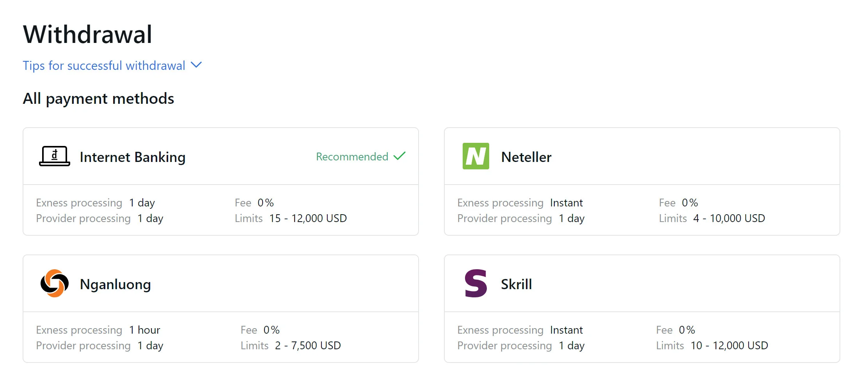The width and height of the screenshot is (868, 391).
Task: Click the green Recommended checkmark icon
Action: coord(400,156)
